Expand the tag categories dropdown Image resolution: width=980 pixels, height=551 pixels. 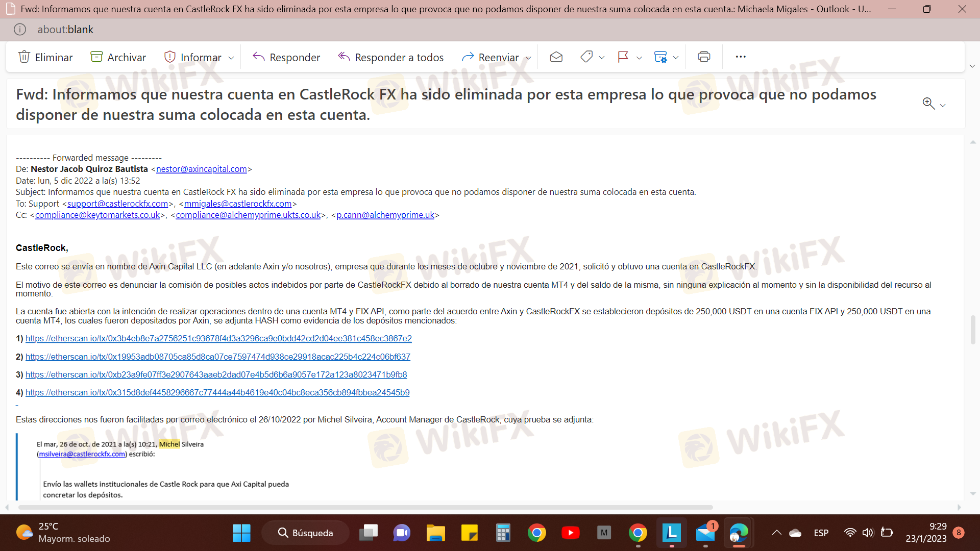point(602,58)
